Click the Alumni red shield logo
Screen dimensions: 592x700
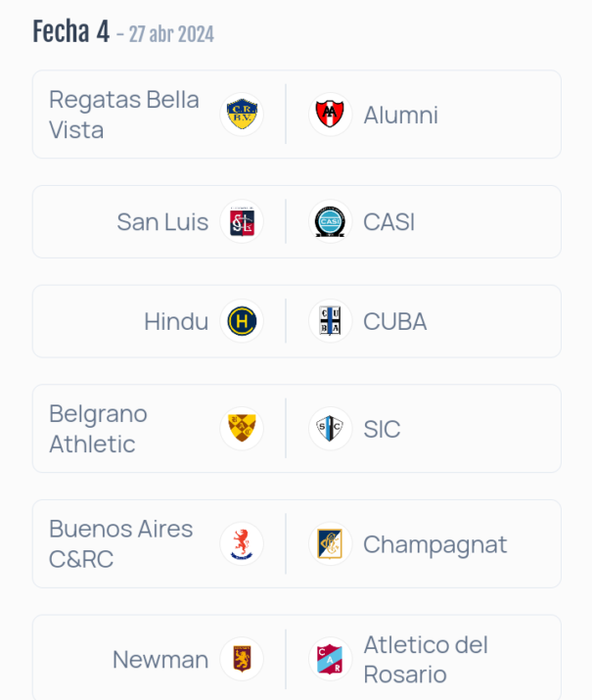[x=330, y=115]
